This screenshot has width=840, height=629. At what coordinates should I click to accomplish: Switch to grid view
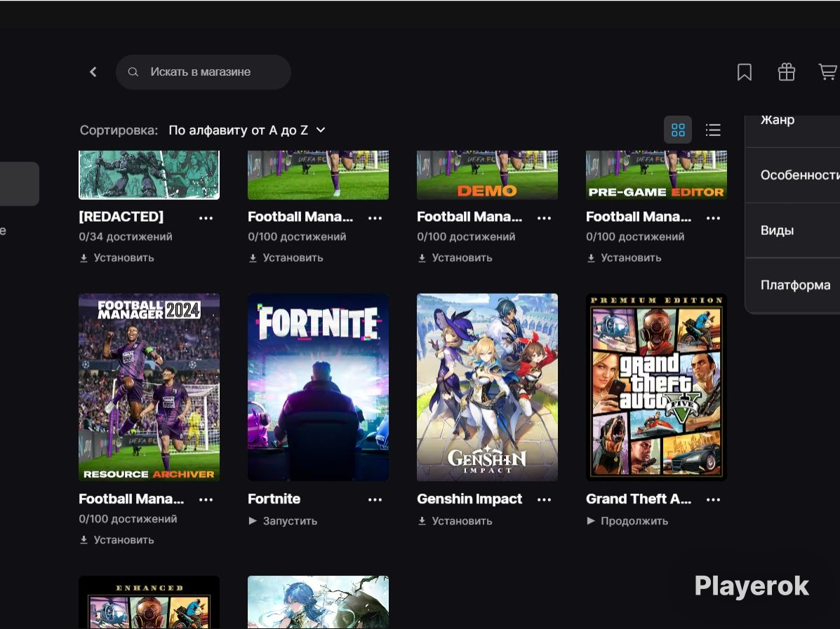(x=678, y=130)
